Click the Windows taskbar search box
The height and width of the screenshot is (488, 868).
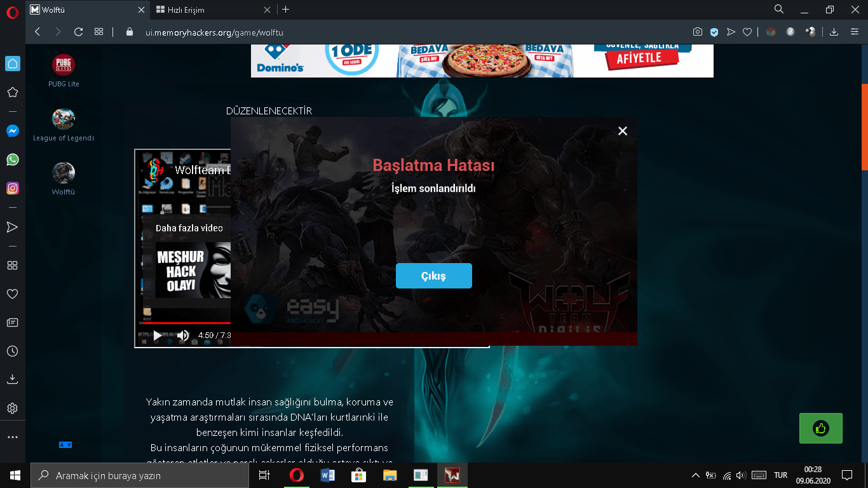click(139, 475)
